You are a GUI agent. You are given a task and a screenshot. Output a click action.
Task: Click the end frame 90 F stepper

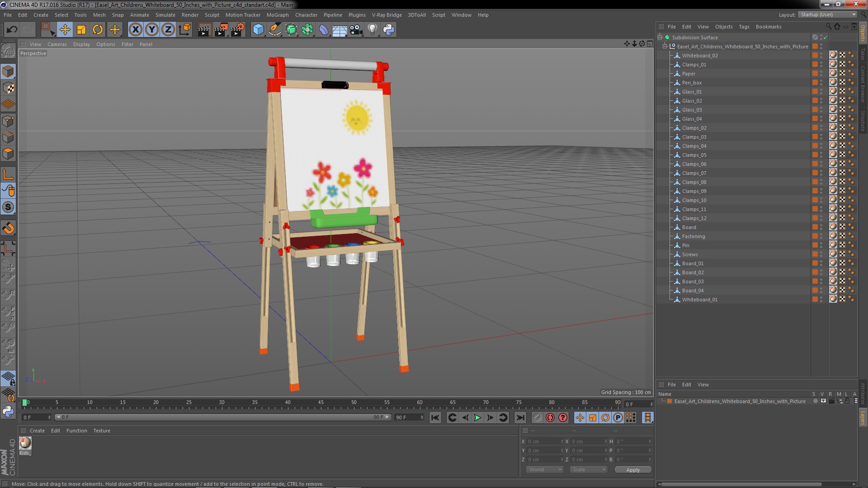[x=422, y=418]
